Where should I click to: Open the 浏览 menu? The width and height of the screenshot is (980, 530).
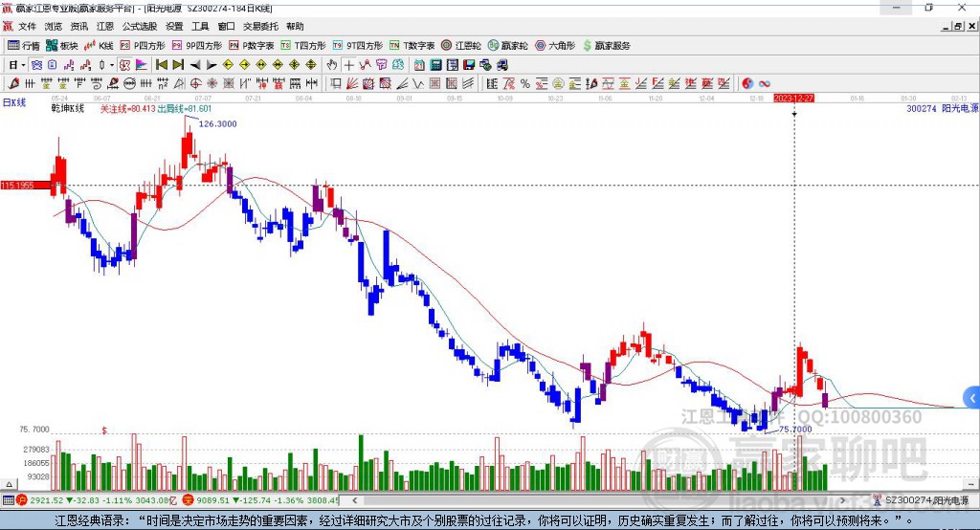54,26
